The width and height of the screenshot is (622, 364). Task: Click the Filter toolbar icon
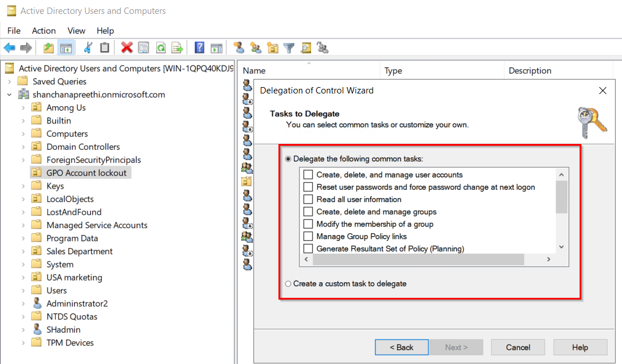289,47
